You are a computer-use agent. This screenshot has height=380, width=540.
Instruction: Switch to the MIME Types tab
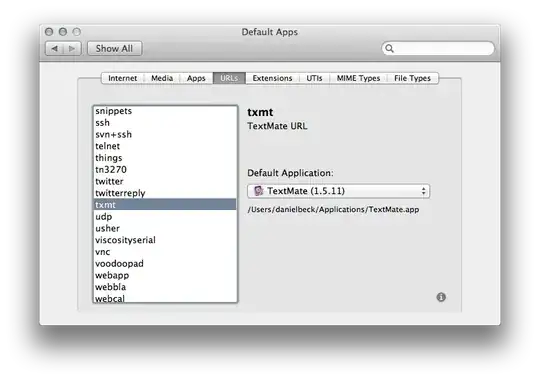pos(358,78)
